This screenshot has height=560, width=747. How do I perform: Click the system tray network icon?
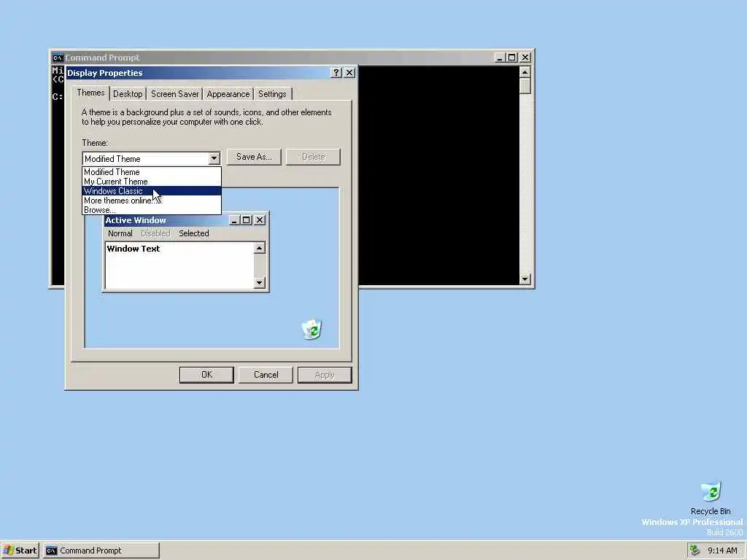pos(694,550)
